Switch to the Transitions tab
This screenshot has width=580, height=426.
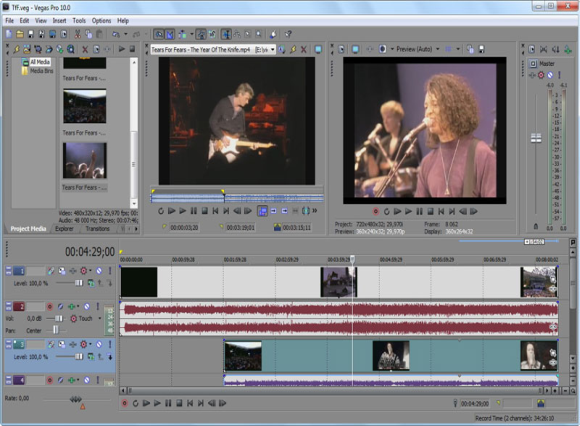pyautogui.click(x=97, y=229)
